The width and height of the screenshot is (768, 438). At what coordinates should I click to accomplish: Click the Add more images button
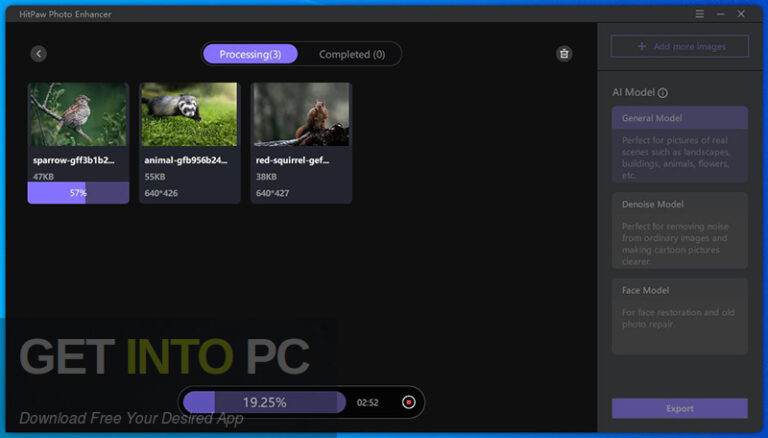click(679, 47)
